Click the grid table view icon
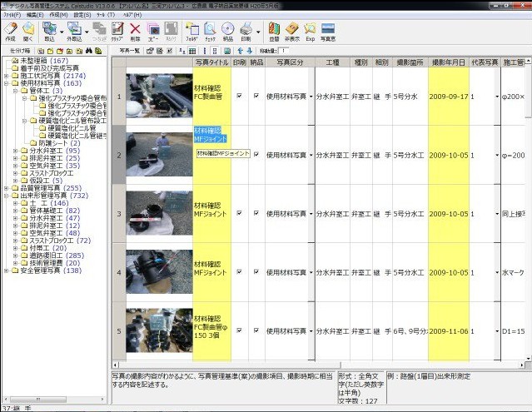This screenshot has width=532, height=412. point(192,51)
